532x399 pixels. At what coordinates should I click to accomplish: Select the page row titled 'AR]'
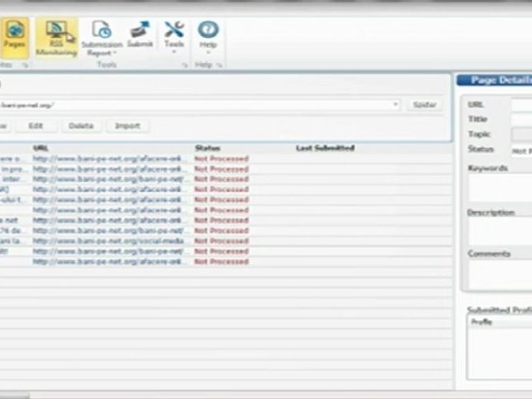click(226, 190)
